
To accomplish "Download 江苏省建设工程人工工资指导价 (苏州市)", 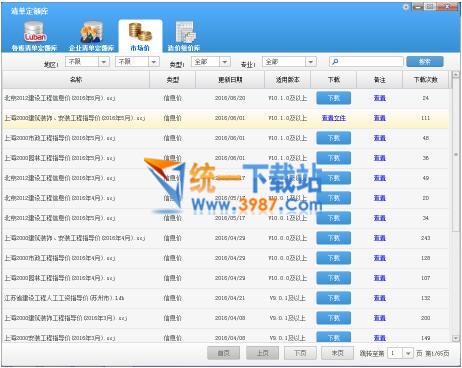I will pos(334,298).
